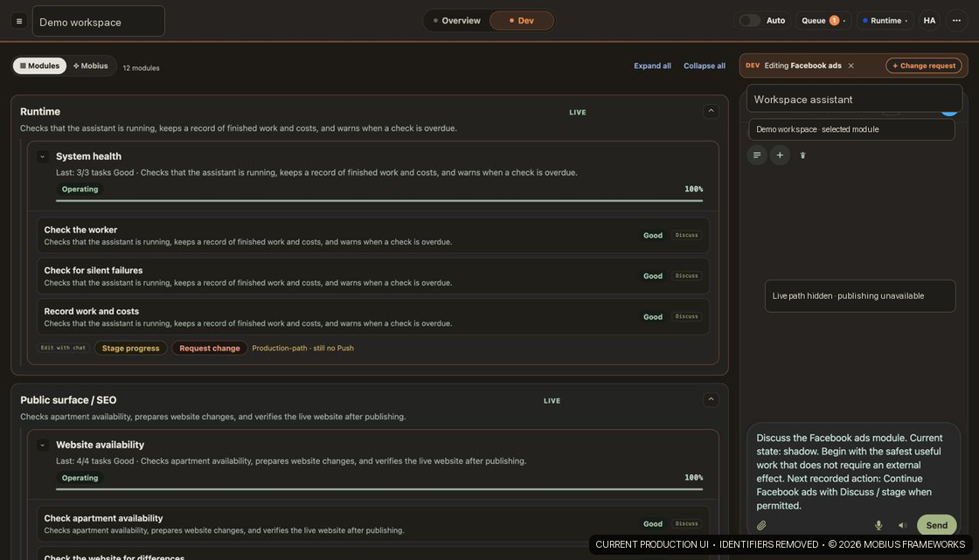Click Collapse all link

pyautogui.click(x=704, y=66)
